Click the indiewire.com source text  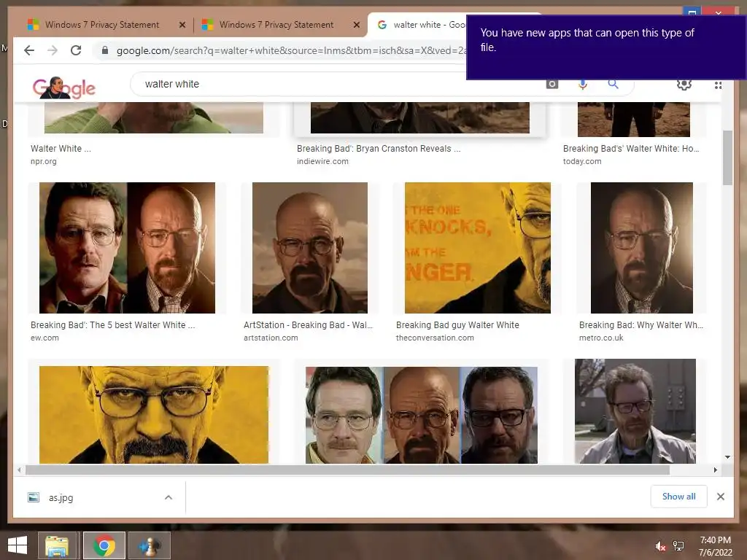pyautogui.click(x=322, y=161)
